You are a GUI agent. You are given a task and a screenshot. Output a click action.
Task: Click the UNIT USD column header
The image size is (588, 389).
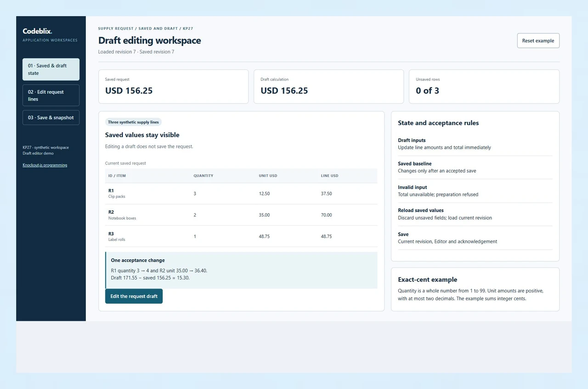point(268,176)
